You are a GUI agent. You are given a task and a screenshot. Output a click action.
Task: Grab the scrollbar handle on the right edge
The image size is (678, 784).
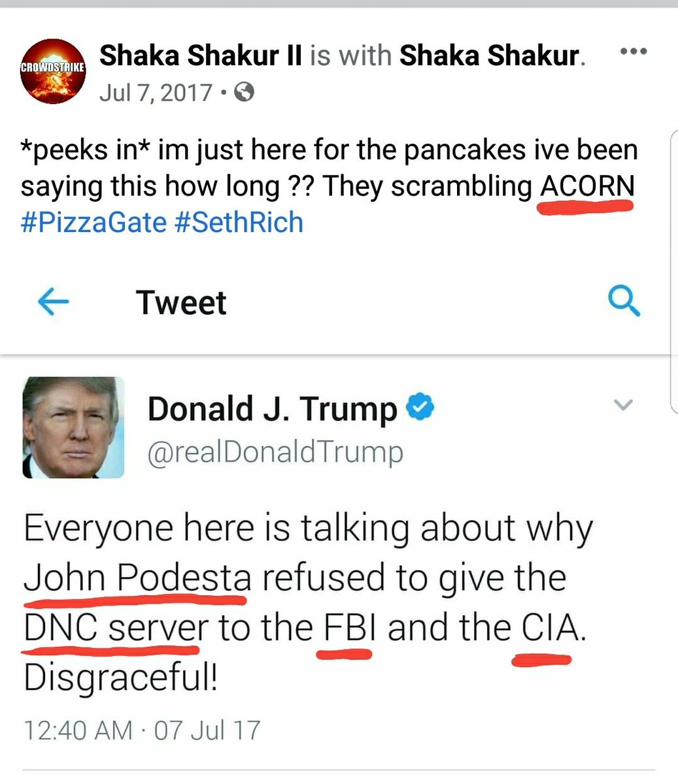pos(674,271)
